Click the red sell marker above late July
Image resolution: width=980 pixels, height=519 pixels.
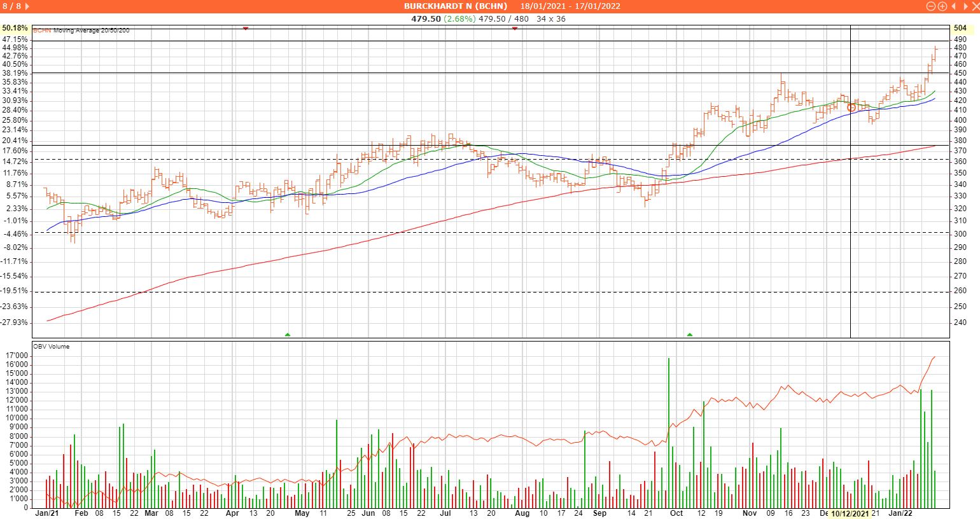click(x=515, y=29)
